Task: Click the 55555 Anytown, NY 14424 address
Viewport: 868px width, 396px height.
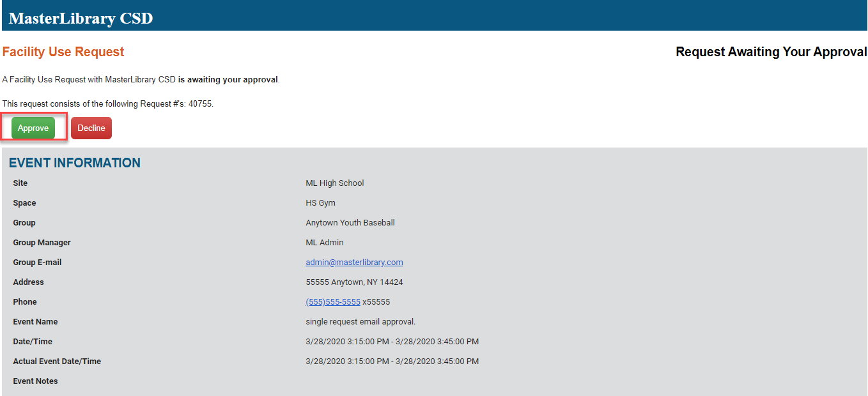Action: 354,282
